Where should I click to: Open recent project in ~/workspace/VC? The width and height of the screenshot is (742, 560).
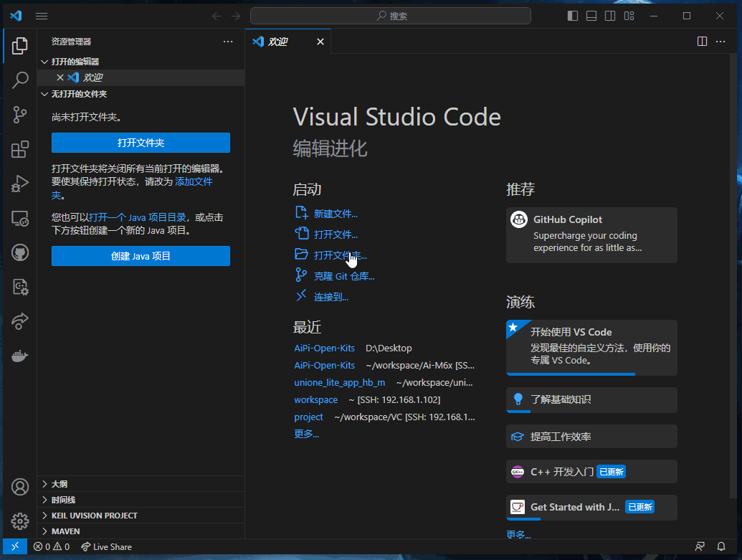pyautogui.click(x=308, y=417)
